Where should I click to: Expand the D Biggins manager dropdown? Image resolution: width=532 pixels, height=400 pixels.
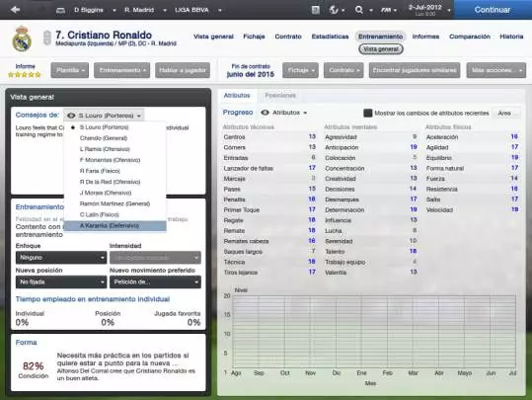pos(114,10)
